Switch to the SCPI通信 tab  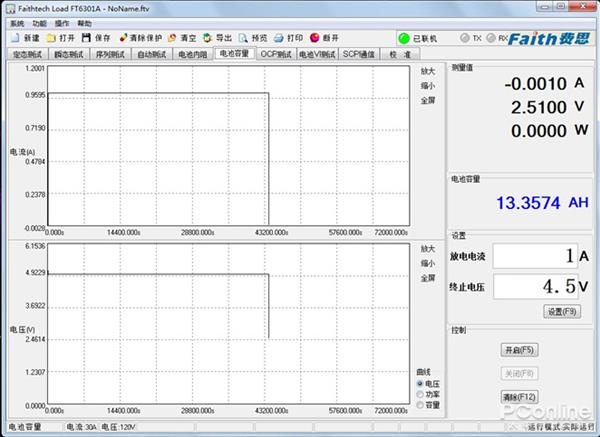pyautogui.click(x=359, y=54)
